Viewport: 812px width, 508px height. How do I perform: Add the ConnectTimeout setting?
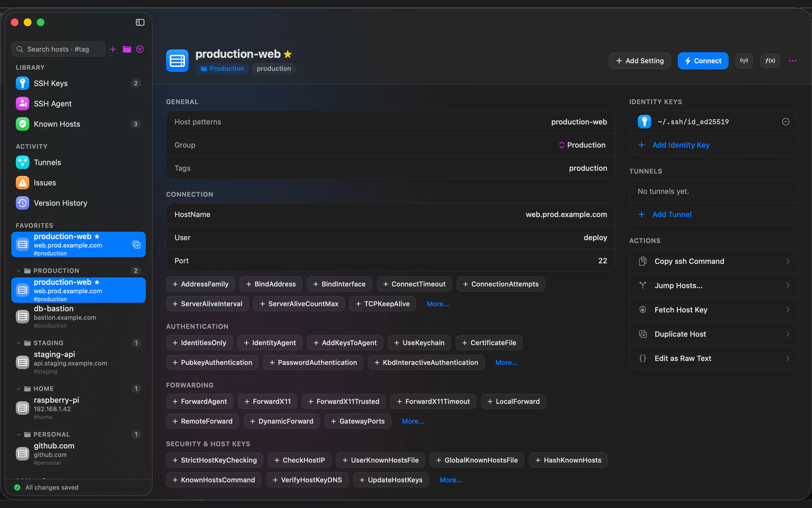tap(414, 284)
